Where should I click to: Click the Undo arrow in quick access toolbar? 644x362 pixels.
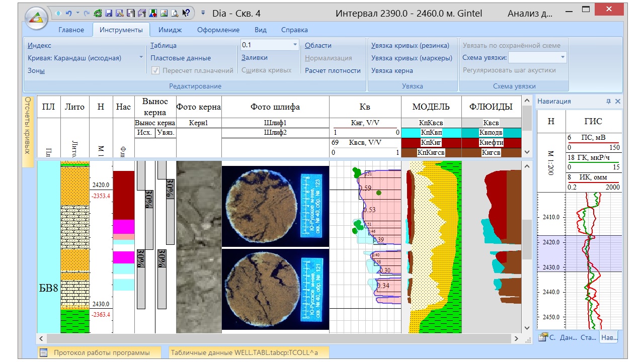tap(69, 13)
